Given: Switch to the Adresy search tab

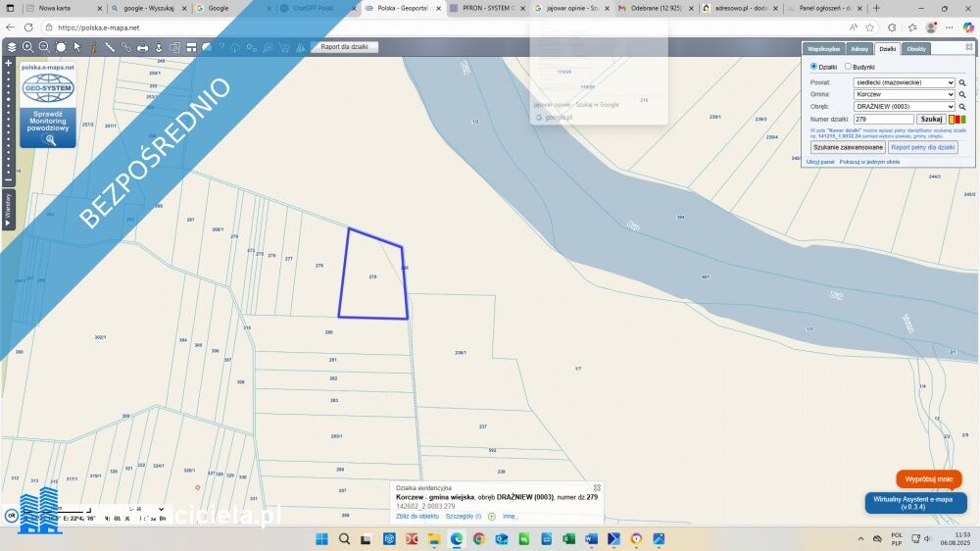Looking at the screenshot, I should [859, 48].
